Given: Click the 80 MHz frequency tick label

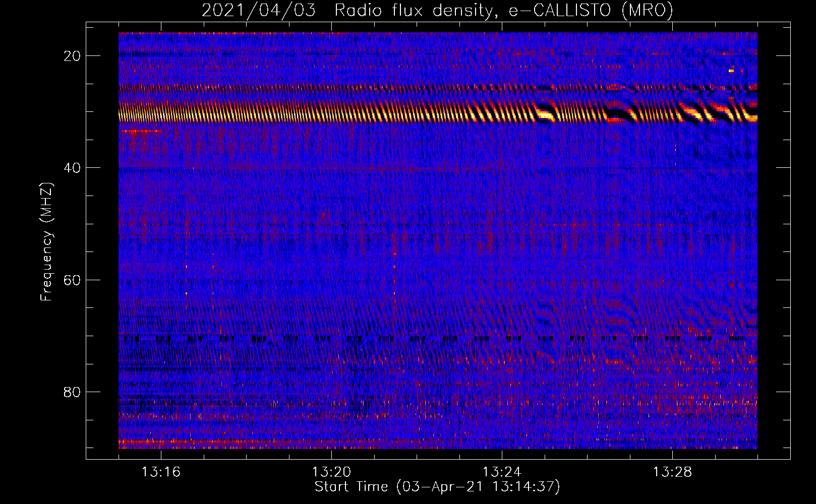Looking at the screenshot, I should (x=72, y=392).
